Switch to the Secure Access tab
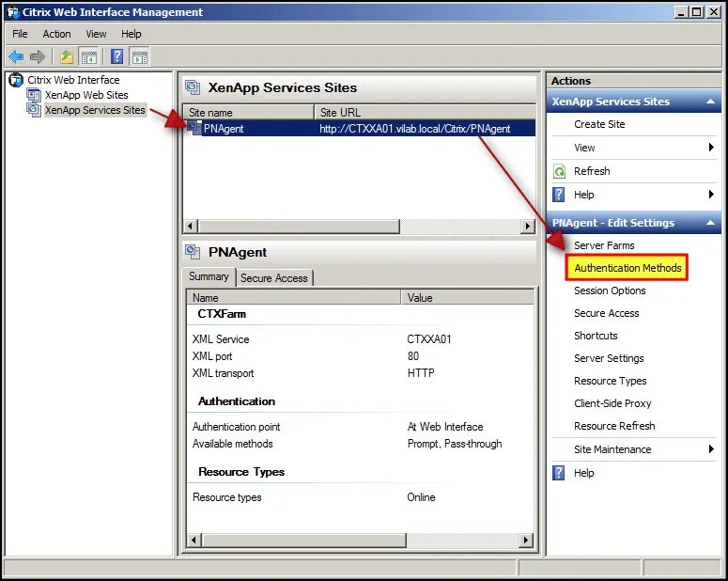This screenshot has height=581, width=728. coord(274,278)
